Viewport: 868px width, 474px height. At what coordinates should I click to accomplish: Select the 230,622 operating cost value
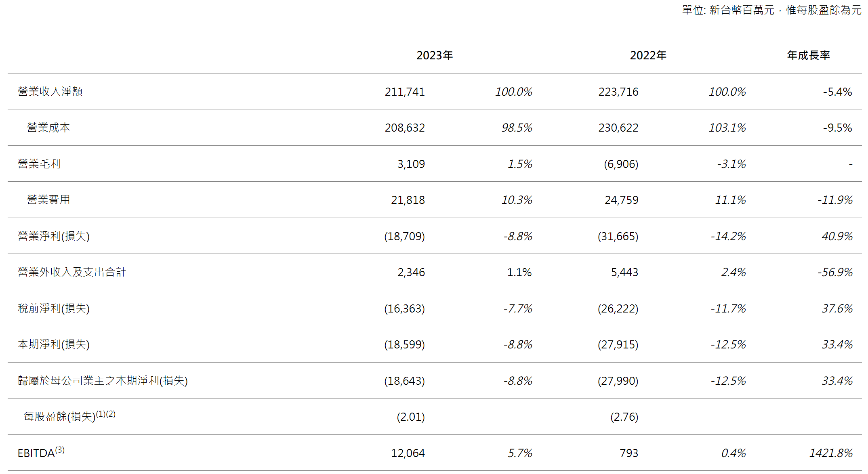[618, 128]
